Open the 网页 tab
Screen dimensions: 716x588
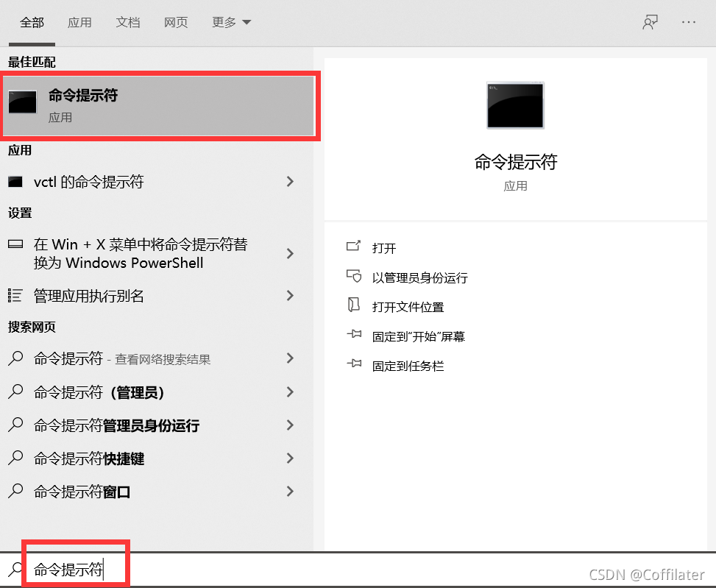[x=176, y=22]
